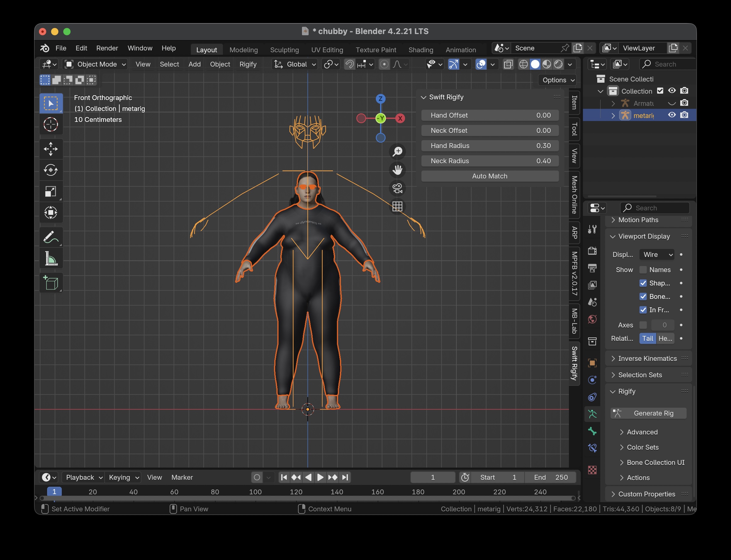Uncheck the Collection exclude checkbox
Image resolution: width=731 pixels, height=560 pixels.
tap(660, 91)
